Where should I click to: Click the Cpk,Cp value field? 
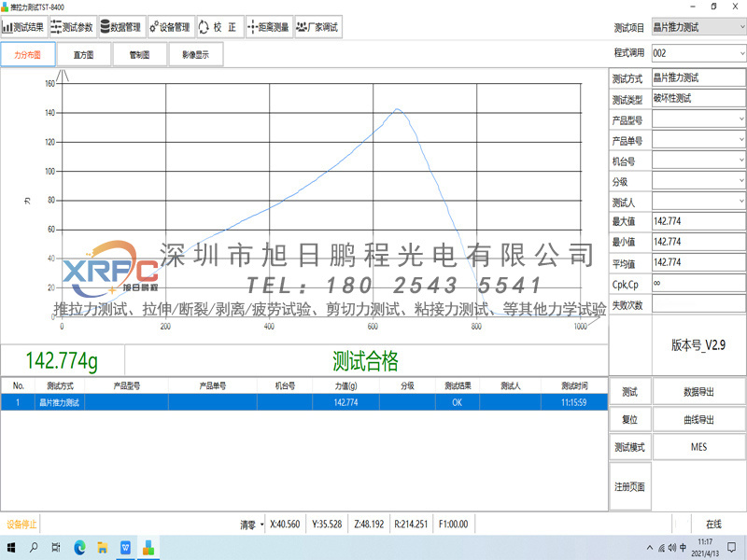click(x=698, y=284)
